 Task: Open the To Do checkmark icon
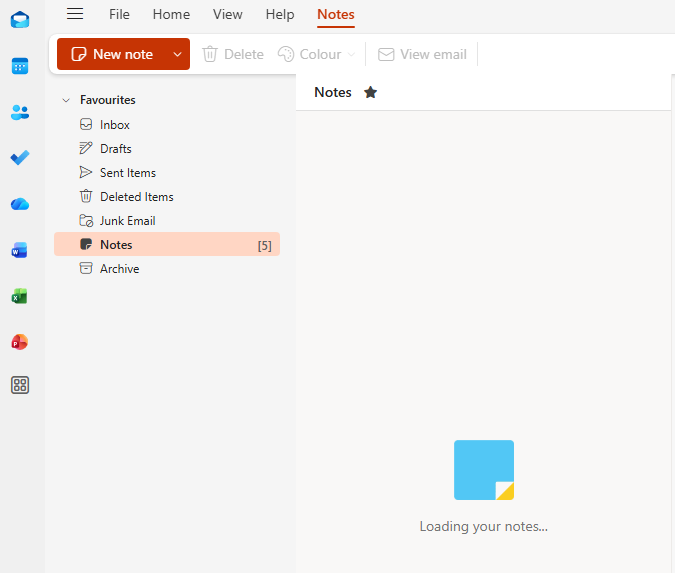20,158
